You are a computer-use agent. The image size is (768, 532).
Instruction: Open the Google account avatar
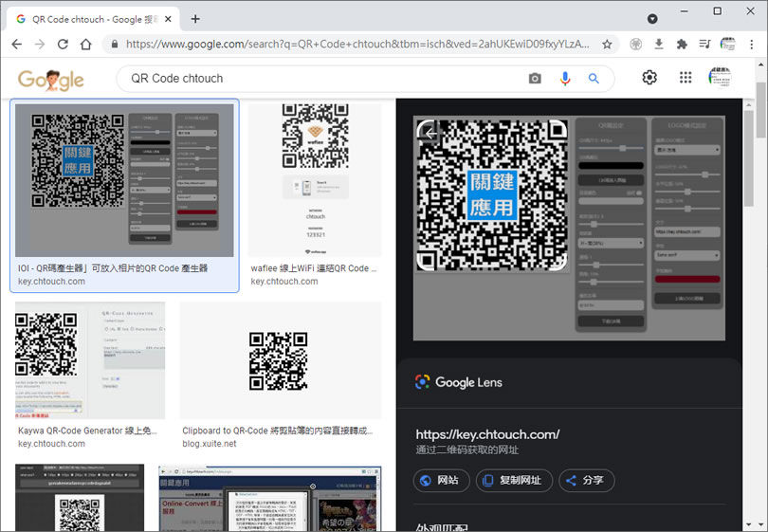pos(720,78)
